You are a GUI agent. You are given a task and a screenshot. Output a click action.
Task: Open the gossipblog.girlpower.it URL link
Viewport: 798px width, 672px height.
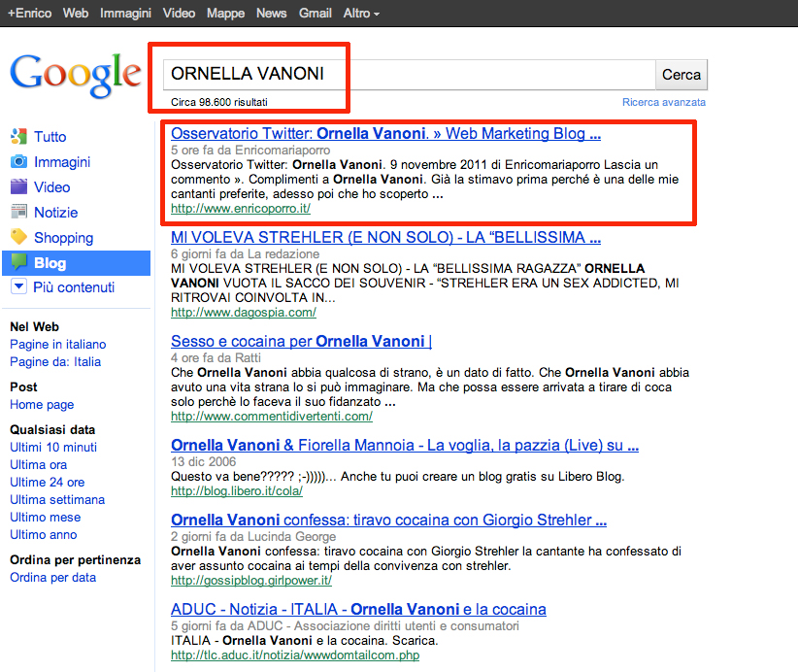(251, 580)
